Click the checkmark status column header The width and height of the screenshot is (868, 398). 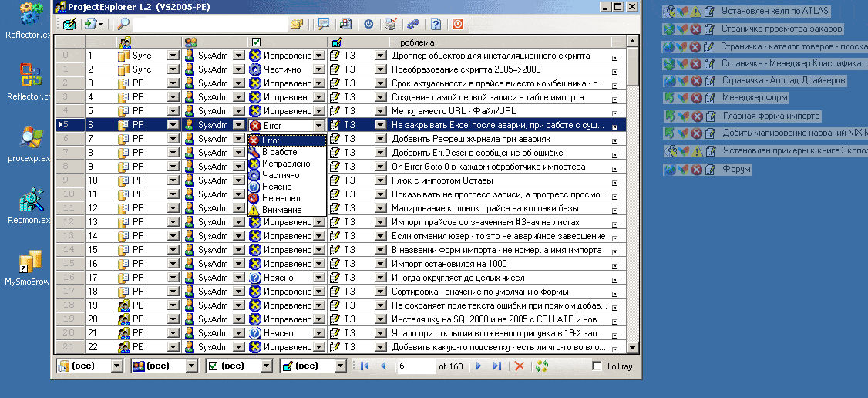point(256,42)
